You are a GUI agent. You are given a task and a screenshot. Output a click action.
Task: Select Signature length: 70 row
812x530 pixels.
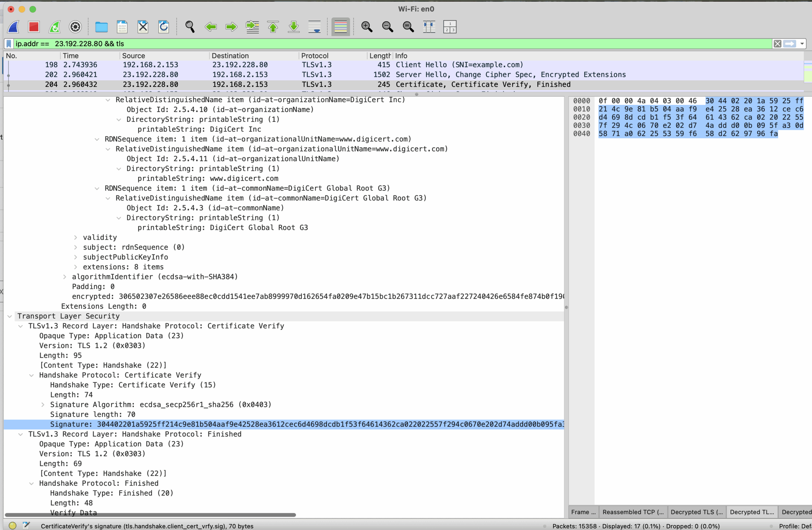point(284,415)
